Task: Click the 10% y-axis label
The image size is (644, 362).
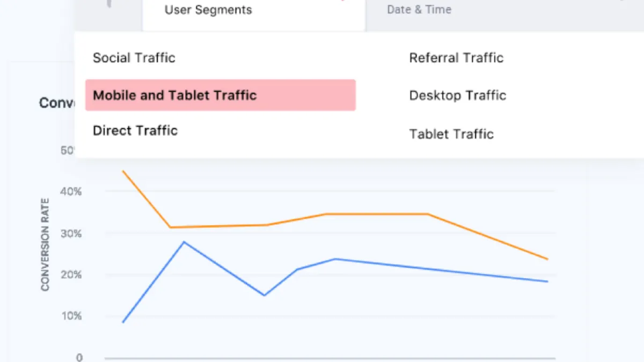Action: click(71, 316)
